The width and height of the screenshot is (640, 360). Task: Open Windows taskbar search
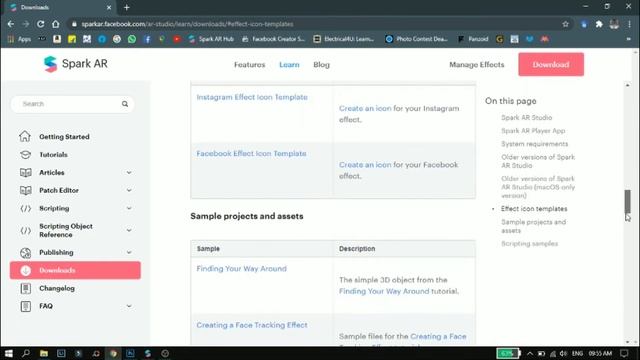point(26,353)
